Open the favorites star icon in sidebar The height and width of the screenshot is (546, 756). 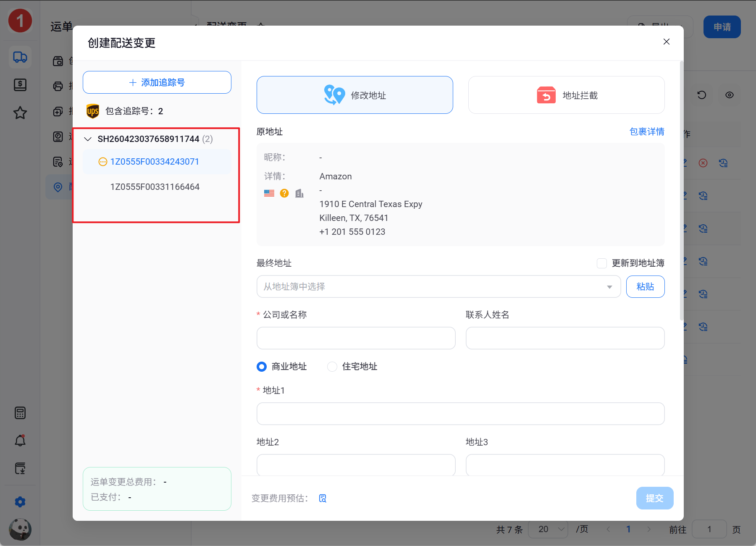click(x=20, y=113)
